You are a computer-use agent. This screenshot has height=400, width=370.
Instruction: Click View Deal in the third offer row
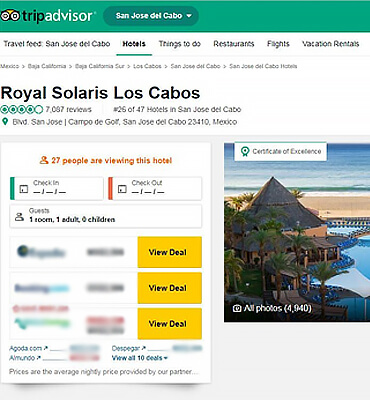(x=169, y=324)
